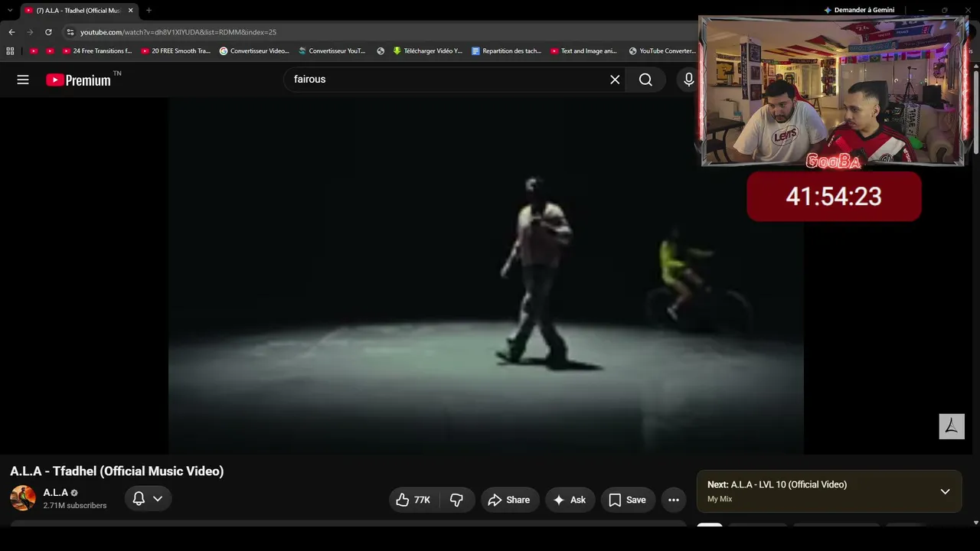
Task: Open 'Convertisseur YouT...' bookmark
Action: (x=332, y=51)
